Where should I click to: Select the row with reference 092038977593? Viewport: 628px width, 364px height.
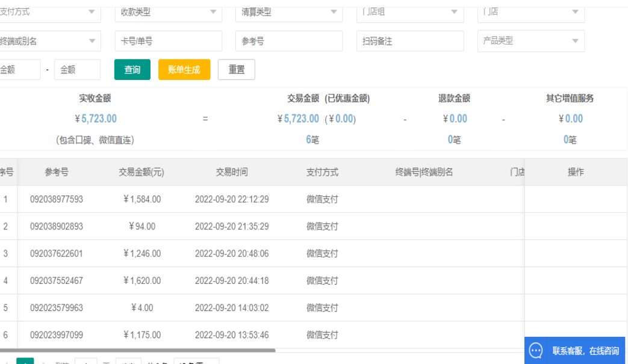pos(57,199)
